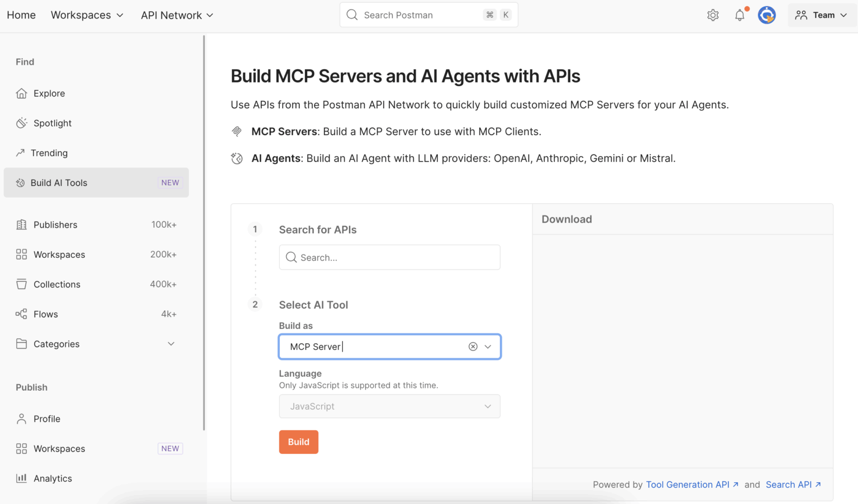Click the Build AI Tools icon

tap(21, 183)
